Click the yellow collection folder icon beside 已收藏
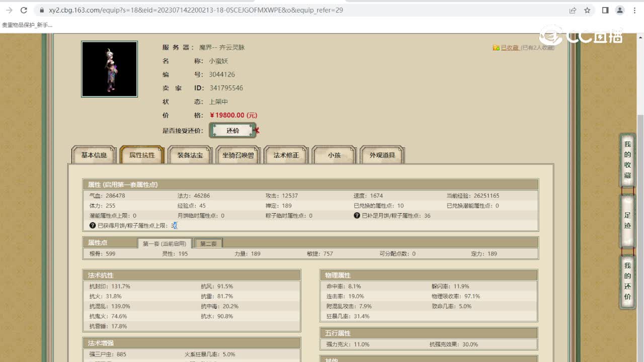Screen dimensions: 644x362 pyautogui.click(x=496, y=47)
